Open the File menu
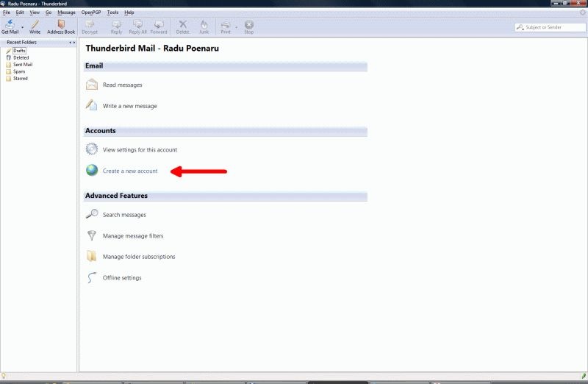Image resolution: width=588 pixels, height=384 pixels. coord(7,13)
